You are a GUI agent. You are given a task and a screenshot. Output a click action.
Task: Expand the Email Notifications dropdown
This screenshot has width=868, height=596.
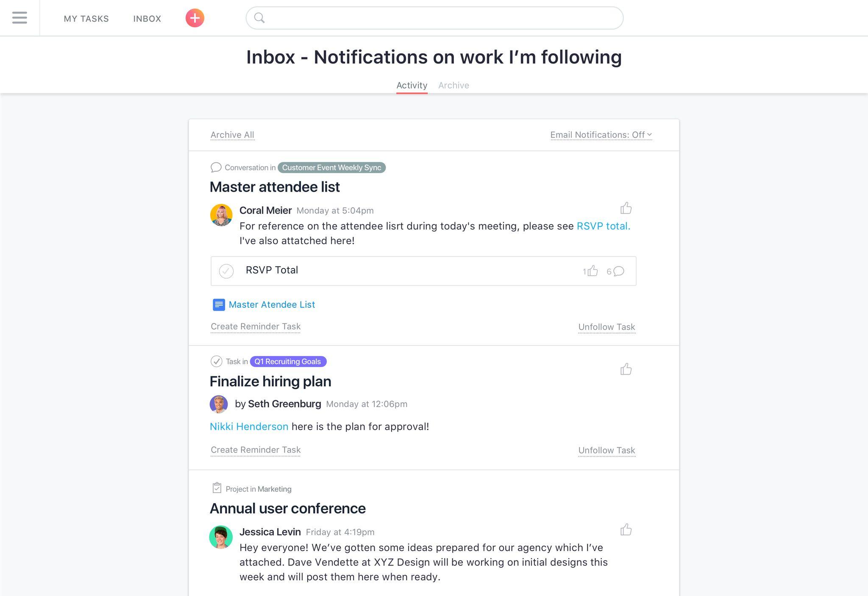click(x=600, y=135)
